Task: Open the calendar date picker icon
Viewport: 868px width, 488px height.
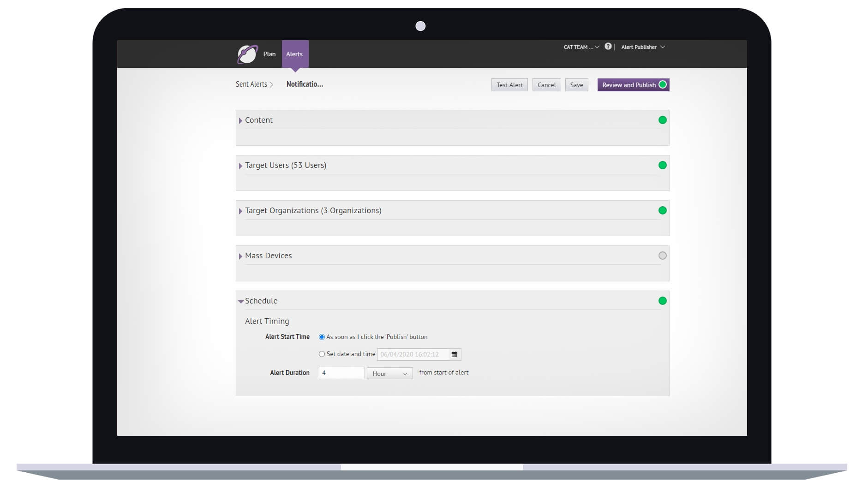Action: 454,354
